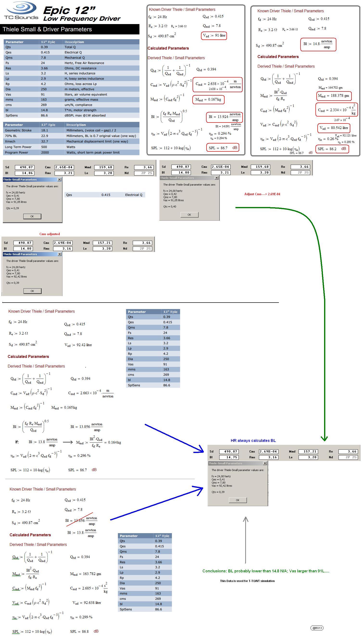Screen dimensions: 364x640
Task: Select the Cms 2,69E-04 field under 'Cms adjusted'
Action: pyautogui.click(x=63, y=243)
